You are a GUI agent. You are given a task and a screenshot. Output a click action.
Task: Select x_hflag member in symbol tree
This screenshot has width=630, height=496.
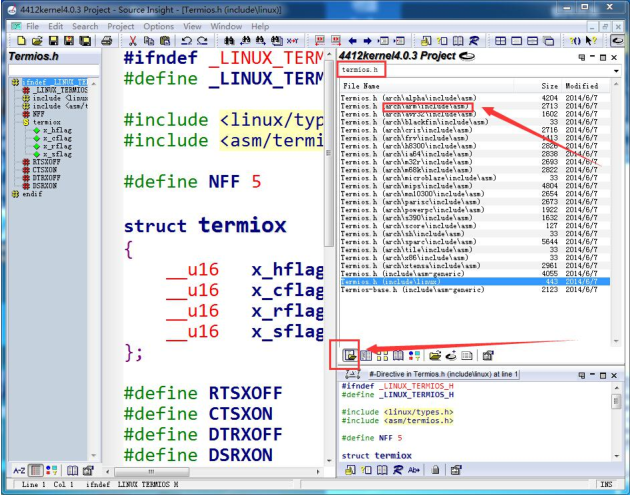click(57, 130)
